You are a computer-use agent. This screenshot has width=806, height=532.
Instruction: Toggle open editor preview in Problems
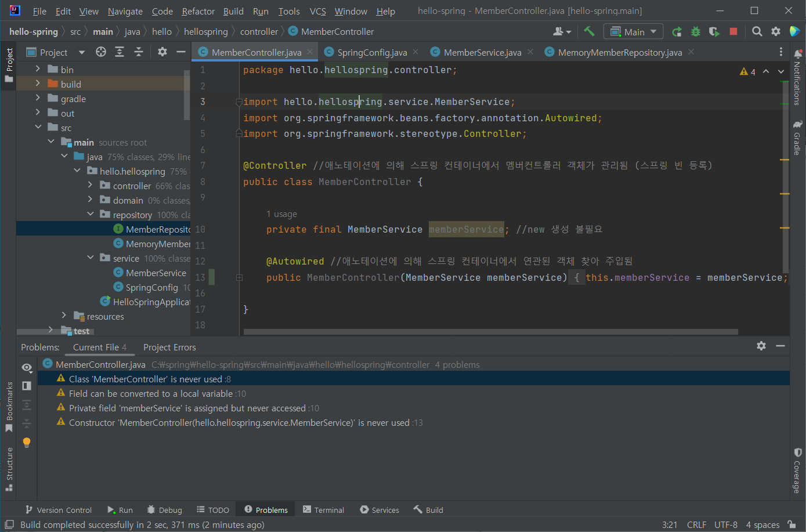coord(27,386)
